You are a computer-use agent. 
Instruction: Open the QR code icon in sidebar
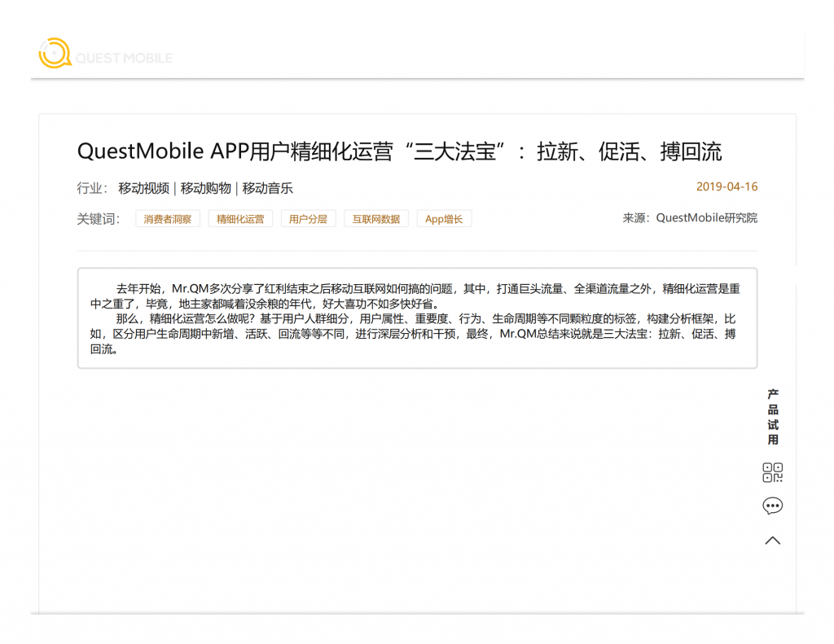[x=772, y=472]
